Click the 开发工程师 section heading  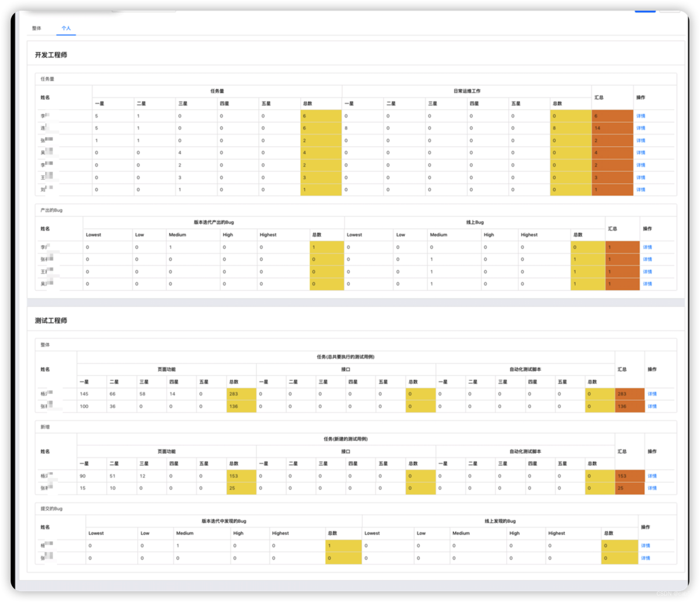point(51,55)
